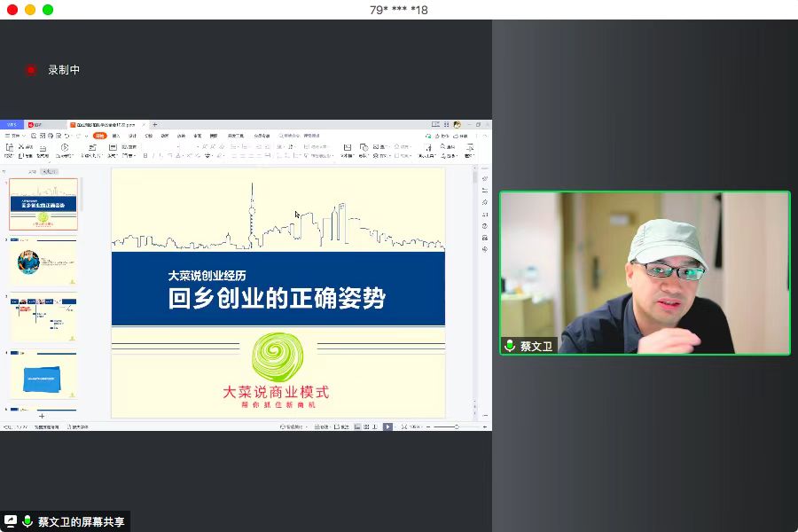Click the new tab plus icon in WPS
This screenshot has height=532, width=798.
pyautogui.click(x=154, y=125)
